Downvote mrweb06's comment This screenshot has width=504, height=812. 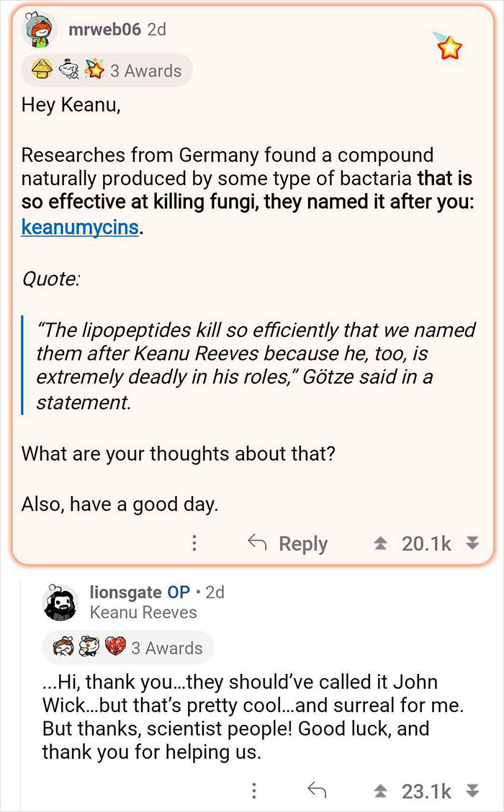(x=472, y=543)
